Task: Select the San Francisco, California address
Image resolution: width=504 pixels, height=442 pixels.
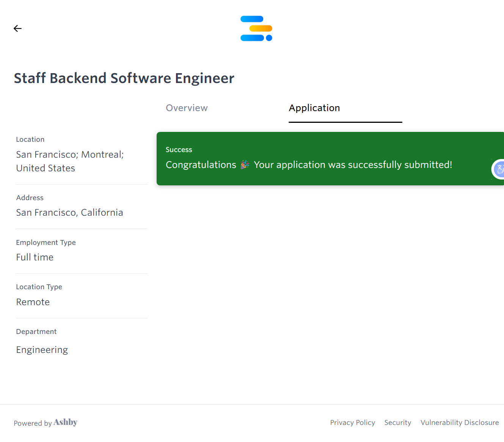Action: tap(69, 213)
